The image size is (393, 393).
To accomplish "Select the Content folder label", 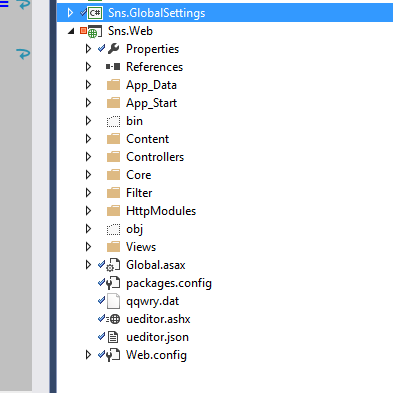I will coord(147,139).
